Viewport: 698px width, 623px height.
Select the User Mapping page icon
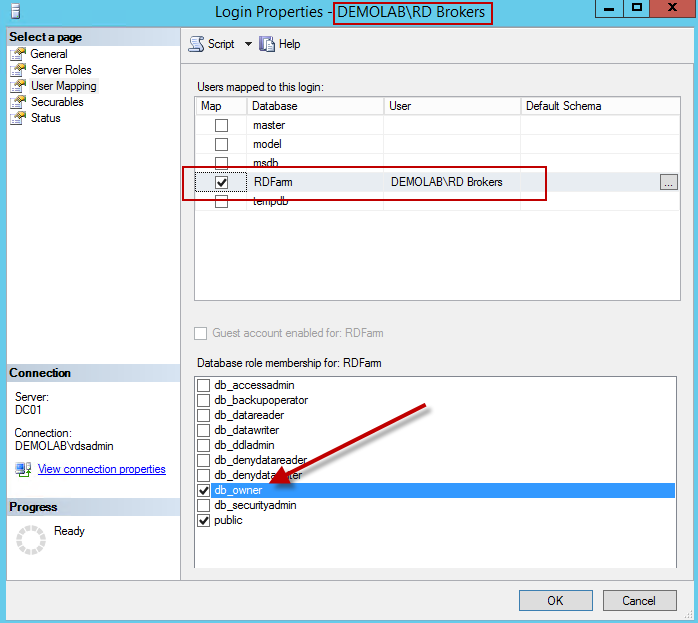(18, 86)
